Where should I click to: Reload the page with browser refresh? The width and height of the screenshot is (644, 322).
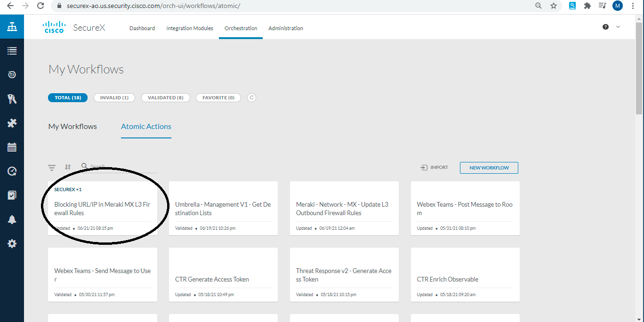[x=40, y=6]
